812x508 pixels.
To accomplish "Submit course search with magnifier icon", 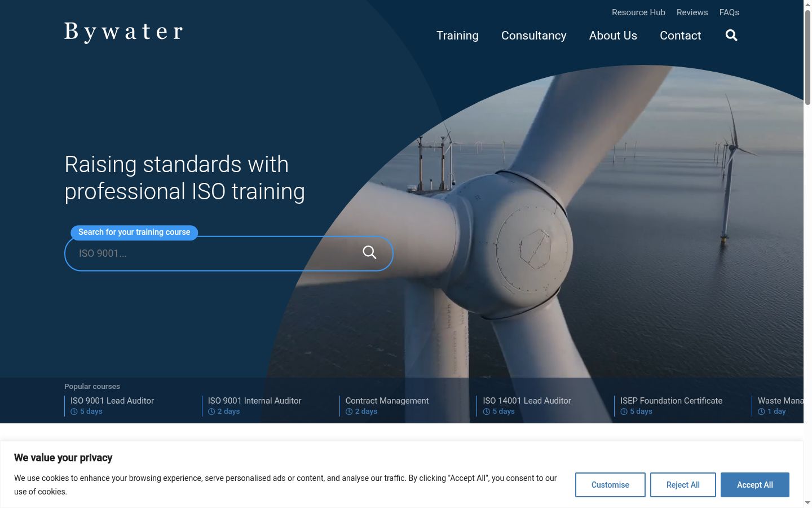I will point(369,252).
